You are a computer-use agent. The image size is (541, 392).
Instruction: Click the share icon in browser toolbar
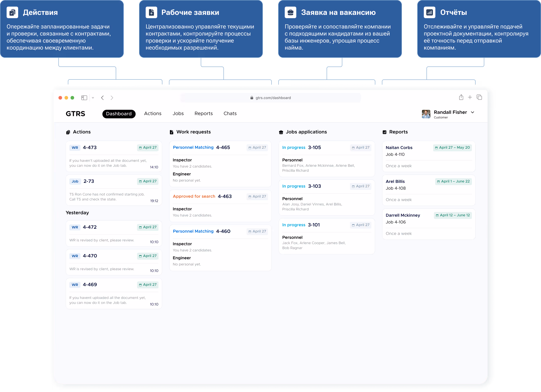(x=461, y=97)
